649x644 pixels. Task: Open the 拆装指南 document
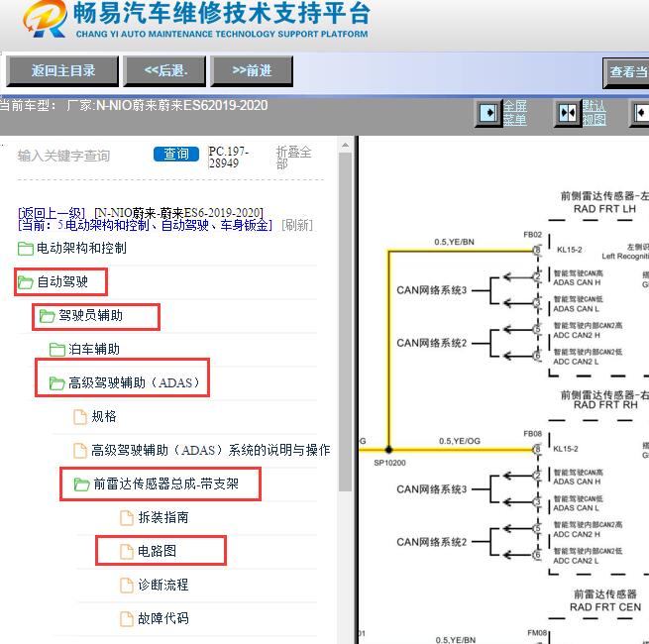click(x=163, y=517)
